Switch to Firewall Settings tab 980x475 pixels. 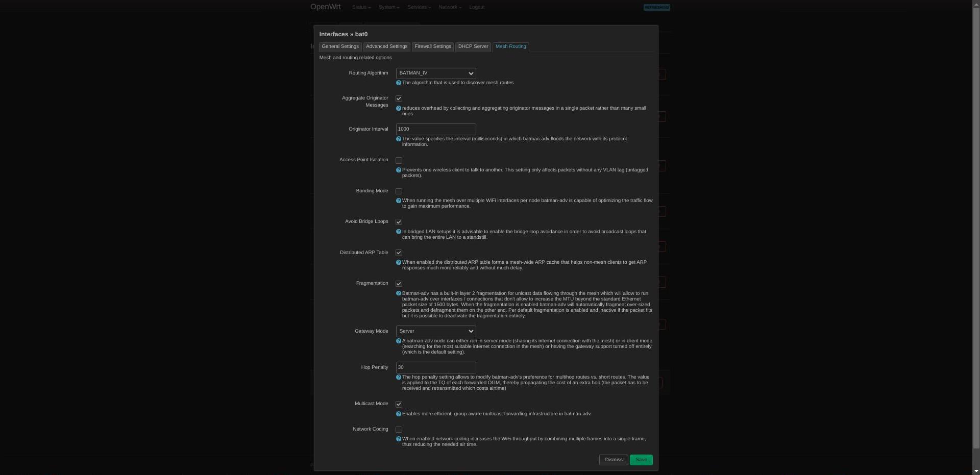pyautogui.click(x=433, y=46)
